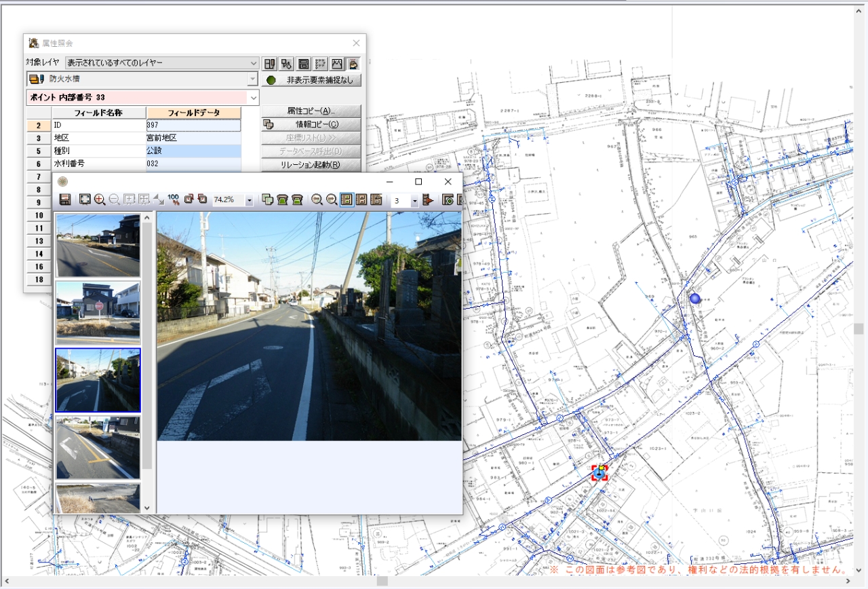The width and height of the screenshot is (868, 589).
Task: Expand the ポイント 内部番号 33 dropdown
Action: click(x=254, y=98)
